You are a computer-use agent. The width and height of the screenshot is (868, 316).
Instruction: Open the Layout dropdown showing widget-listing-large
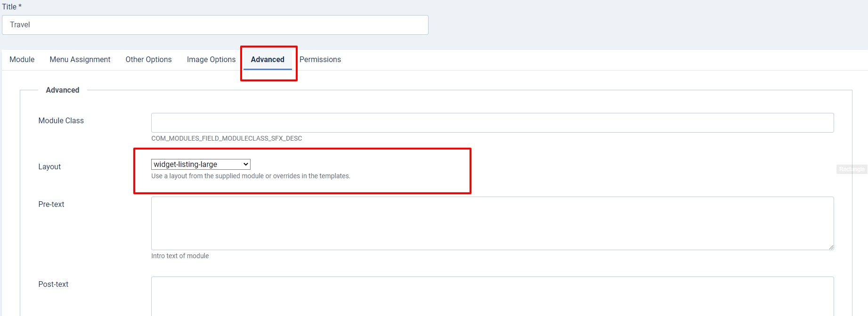point(201,164)
